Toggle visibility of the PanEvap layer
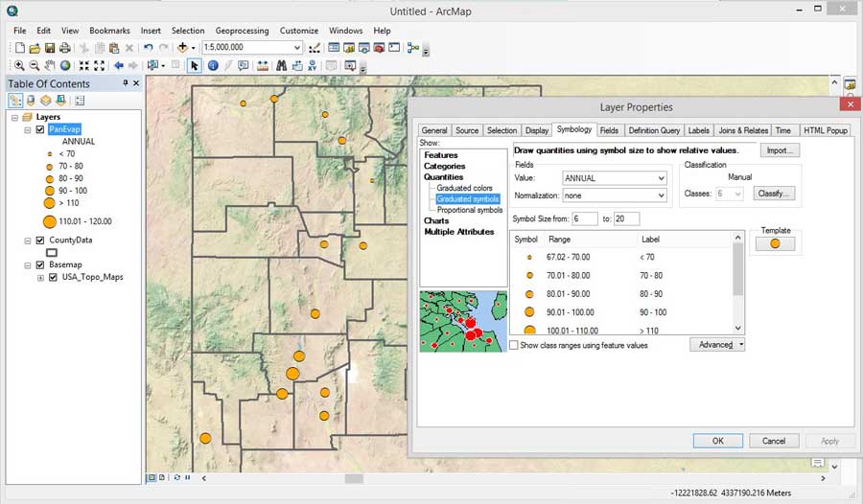This screenshot has width=863, height=504. (x=39, y=130)
